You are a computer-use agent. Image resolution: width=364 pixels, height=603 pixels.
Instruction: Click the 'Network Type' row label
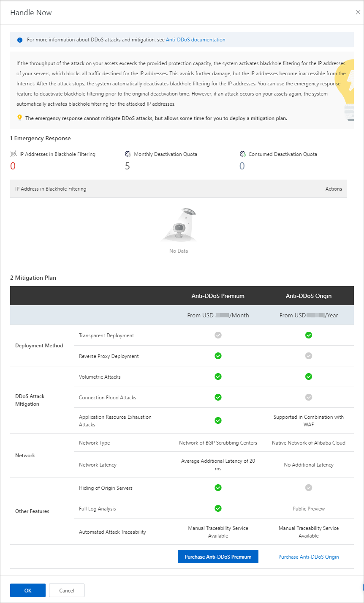[94, 443]
